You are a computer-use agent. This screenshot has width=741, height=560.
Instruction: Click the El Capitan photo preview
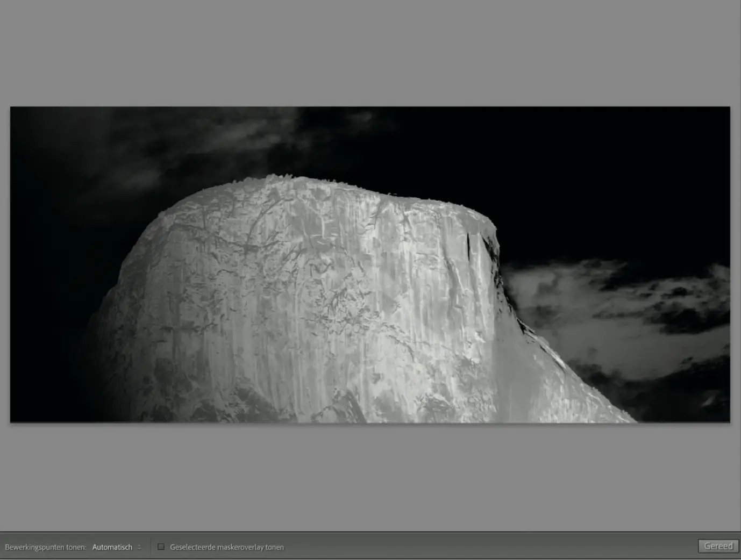point(370,264)
